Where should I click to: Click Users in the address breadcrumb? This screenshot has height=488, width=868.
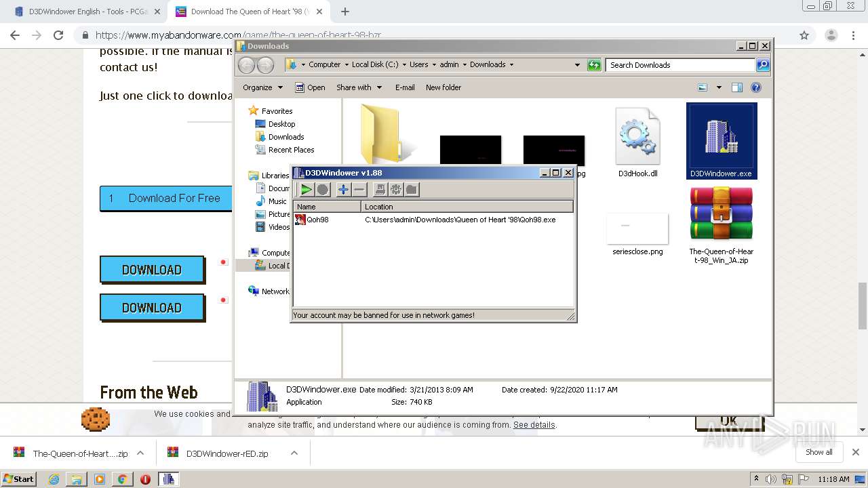coord(418,65)
